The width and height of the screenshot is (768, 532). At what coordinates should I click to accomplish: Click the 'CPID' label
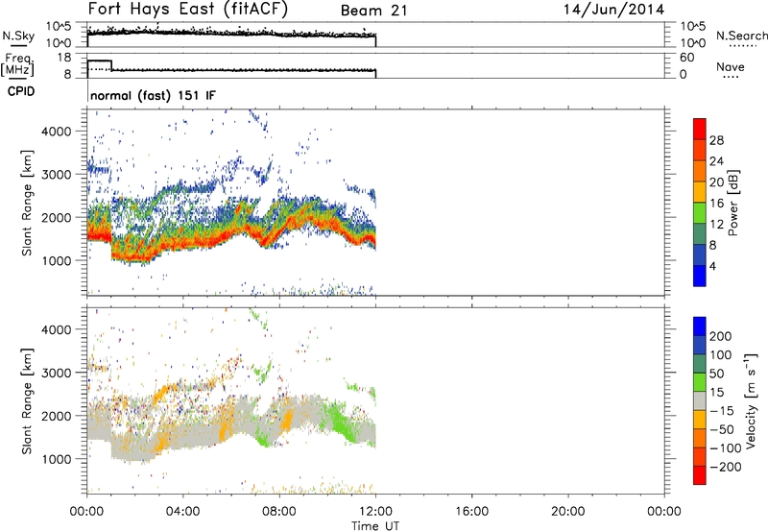click(x=21, y=91)
